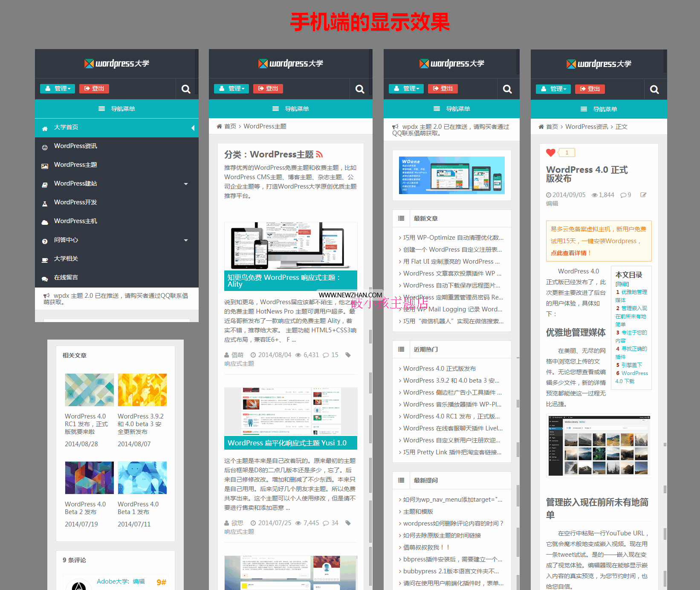
Task: Click search icon in first phone header
Action: (186, 89)
